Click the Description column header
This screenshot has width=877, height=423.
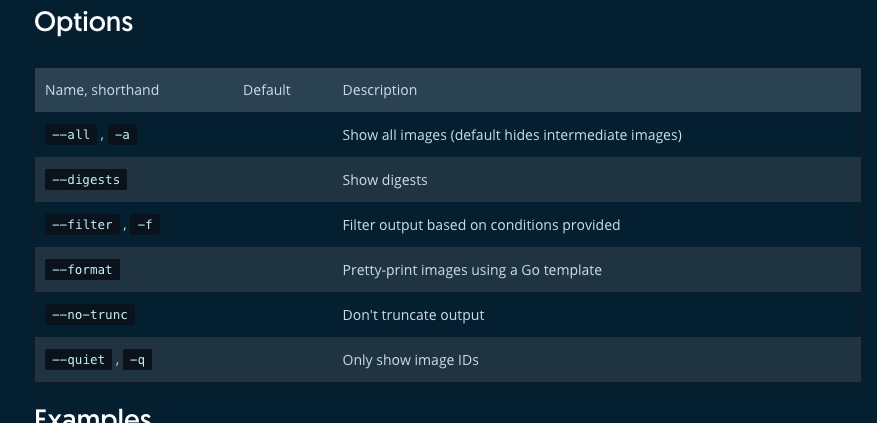click(379, 90)
